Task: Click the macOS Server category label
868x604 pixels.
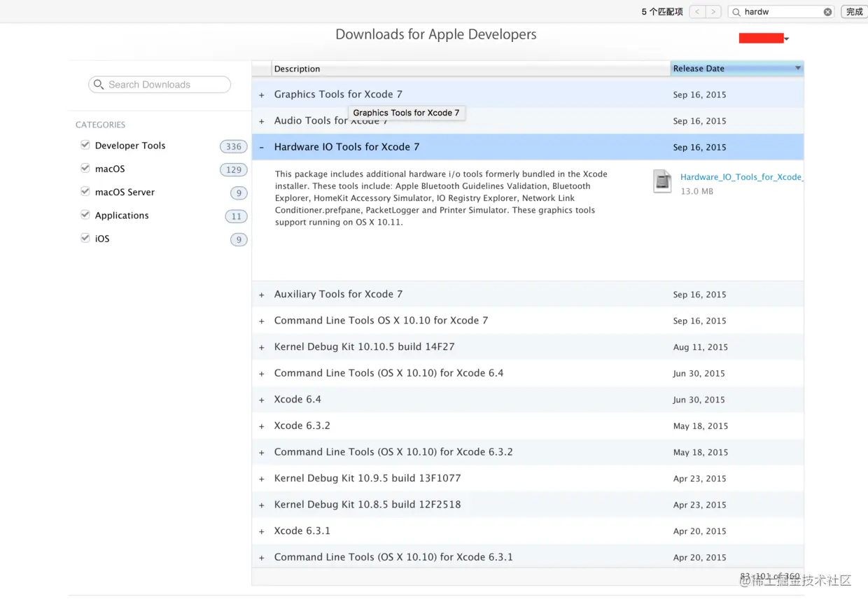Action: [x=125, y=192]
